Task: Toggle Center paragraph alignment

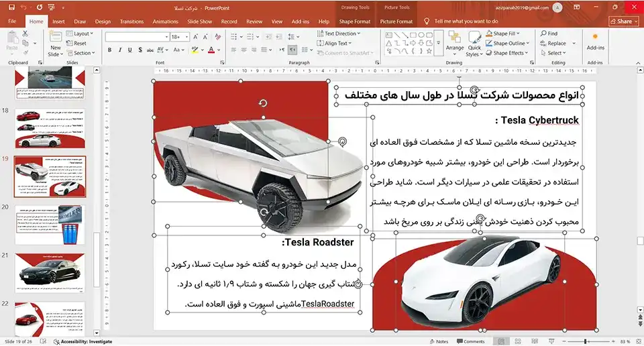Action: 244,50
